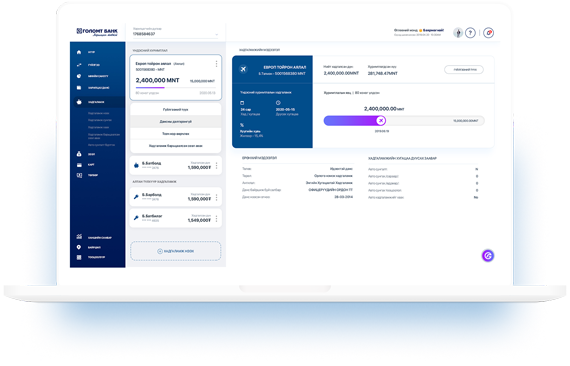Open the currency exchange rate icon in sidebar
This screenshot has width=570, height=366.
point(79,175)
